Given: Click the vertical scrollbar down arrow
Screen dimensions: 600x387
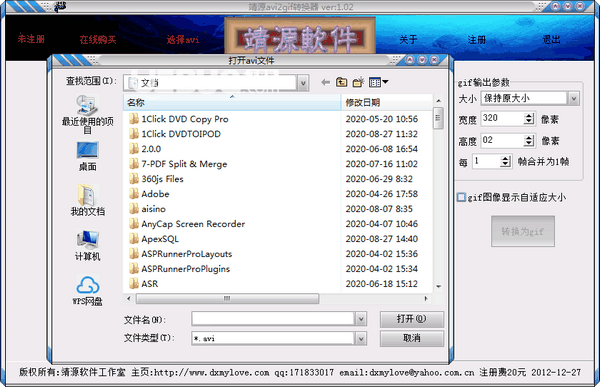Looking at the screenshot, I should coord(439,286).
